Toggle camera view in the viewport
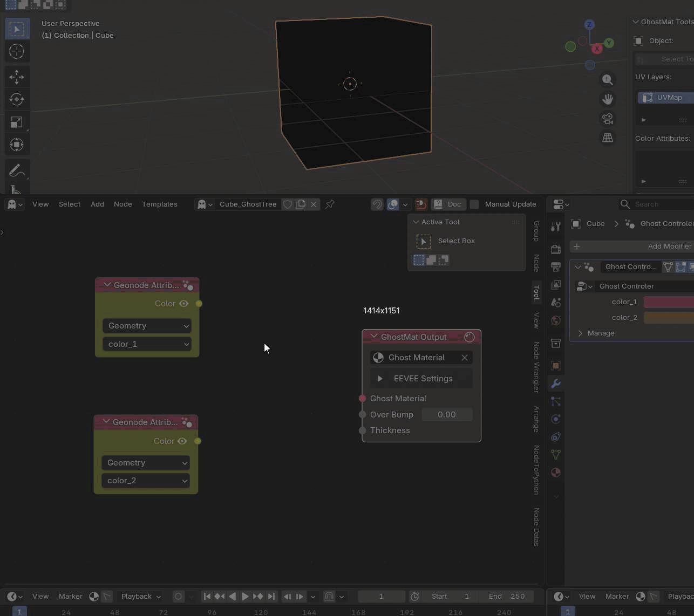 (608, 119)
